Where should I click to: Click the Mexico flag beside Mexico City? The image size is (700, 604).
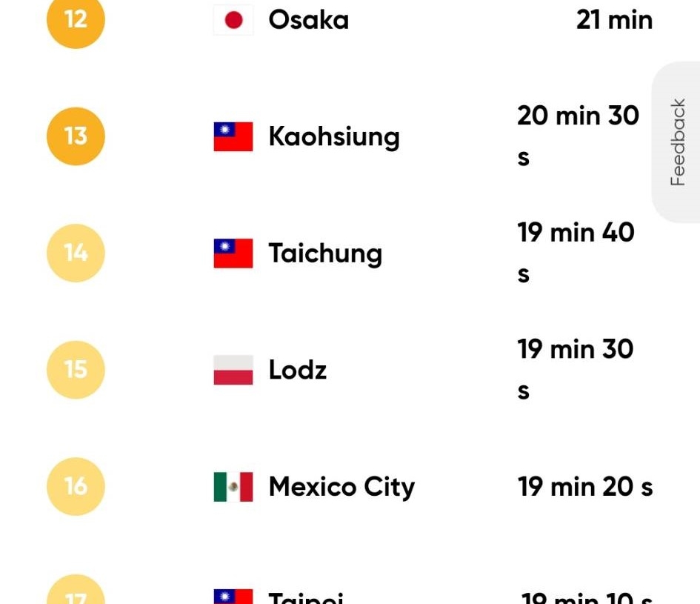click(x=233, y=487)
